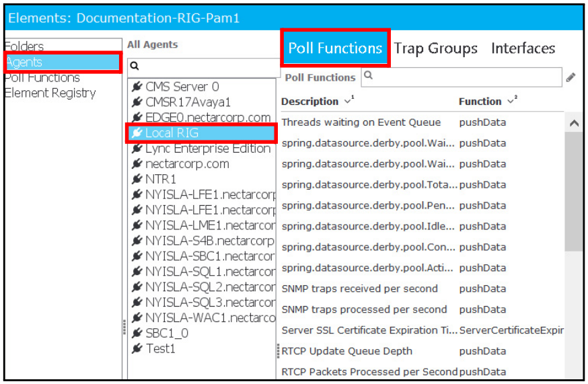Click the plug icon beside NTR1

coord(137,179)
